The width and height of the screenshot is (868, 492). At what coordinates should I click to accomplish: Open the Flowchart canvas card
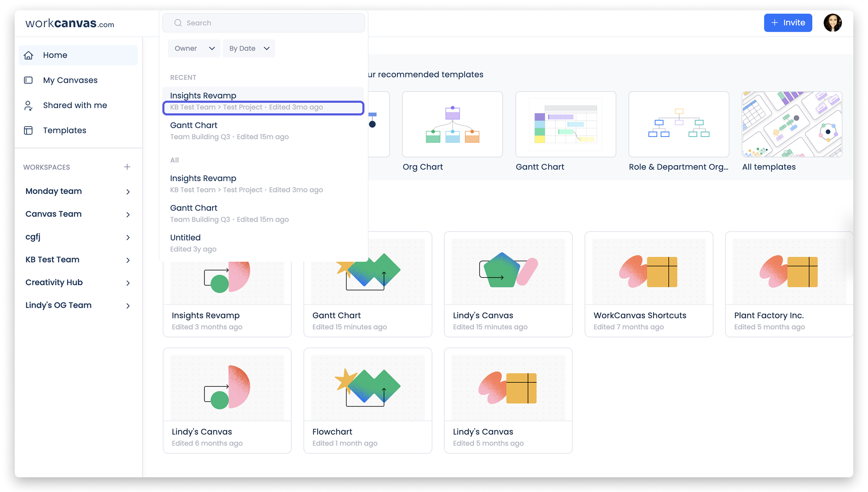pyautogui.click(x=368, y=400)
